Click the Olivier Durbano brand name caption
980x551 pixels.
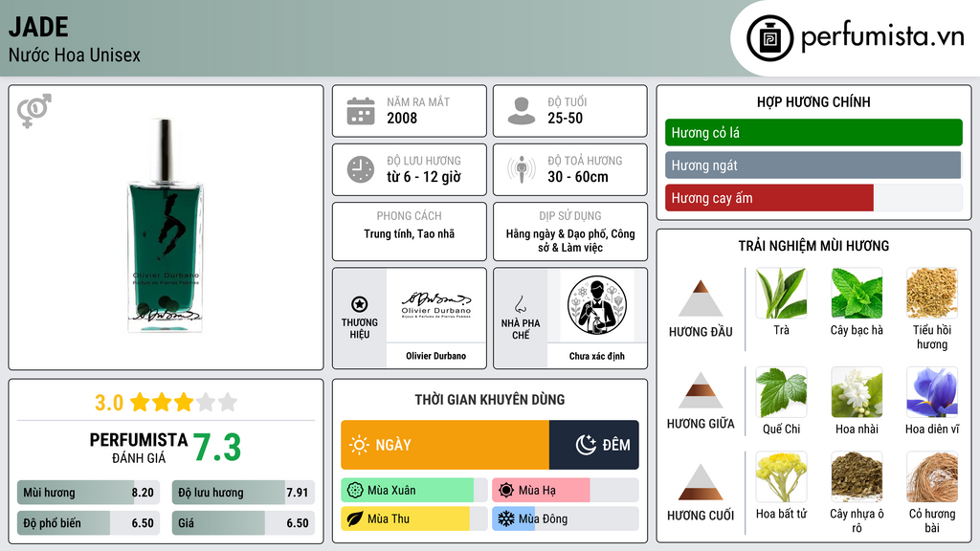[435, 356]
